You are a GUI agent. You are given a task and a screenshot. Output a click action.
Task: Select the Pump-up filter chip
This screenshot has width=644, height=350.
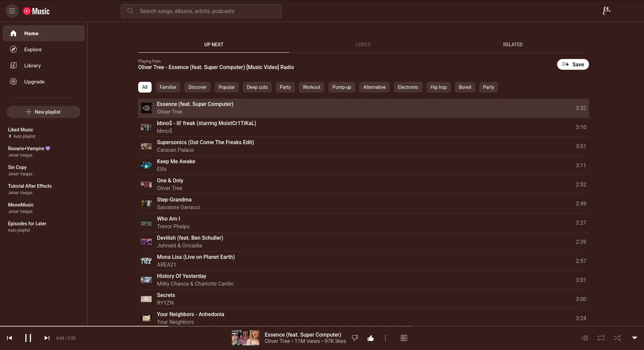pos(342,87)
